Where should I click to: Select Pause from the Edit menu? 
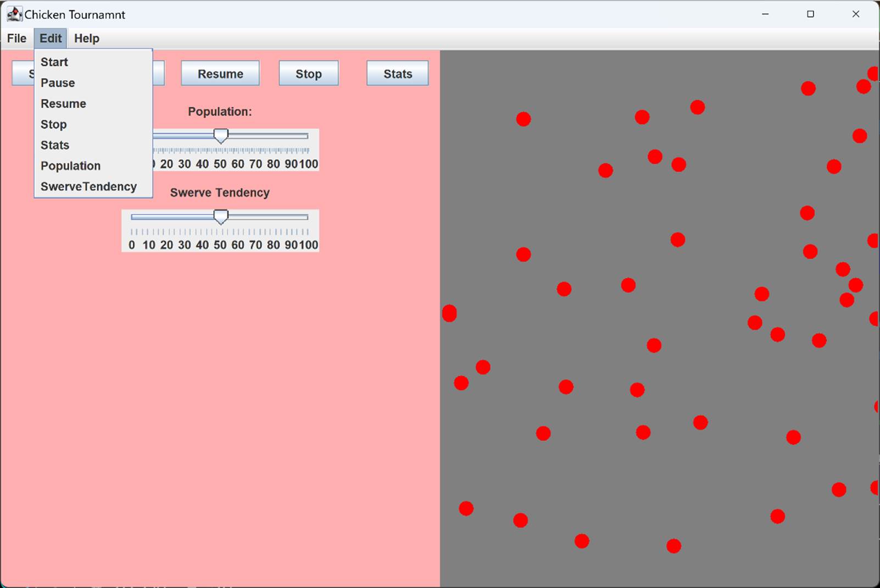[58, 83]
